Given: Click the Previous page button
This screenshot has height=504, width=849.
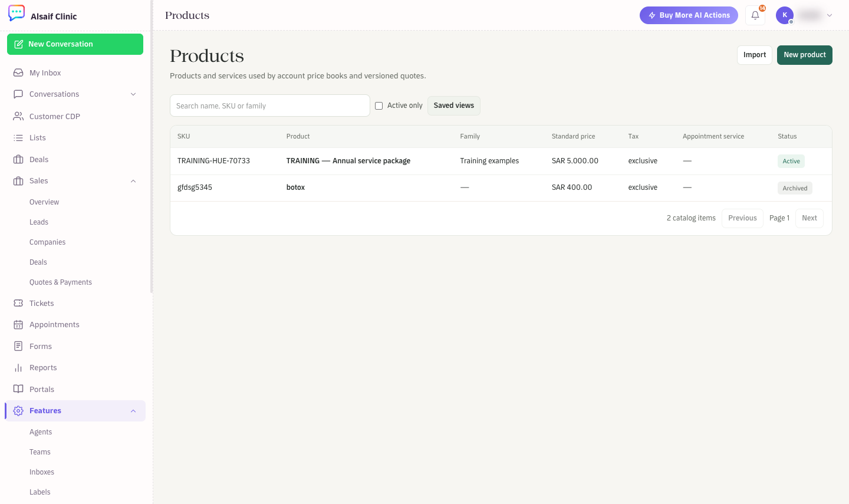Looking at the screenshot, I should [742, 218].
